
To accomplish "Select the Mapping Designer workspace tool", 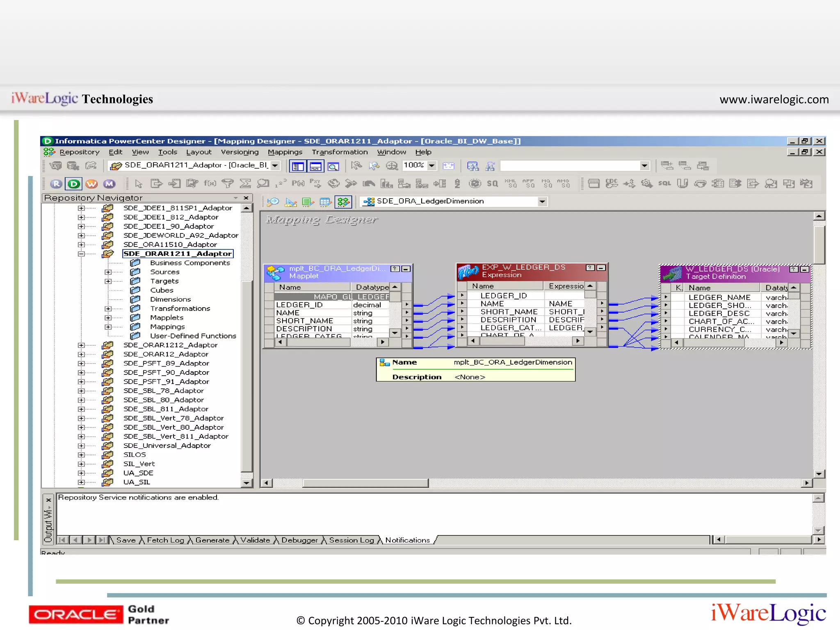I will [343, 202].
